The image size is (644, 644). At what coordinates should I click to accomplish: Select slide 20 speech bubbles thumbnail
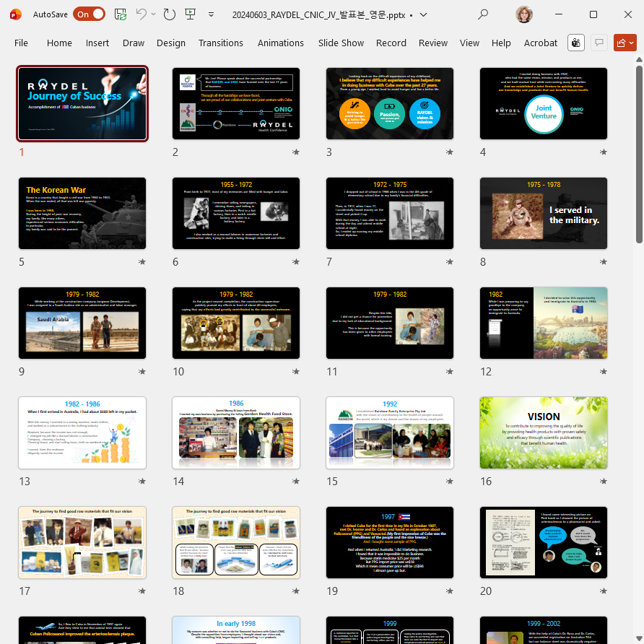click(x=544, y=542)
